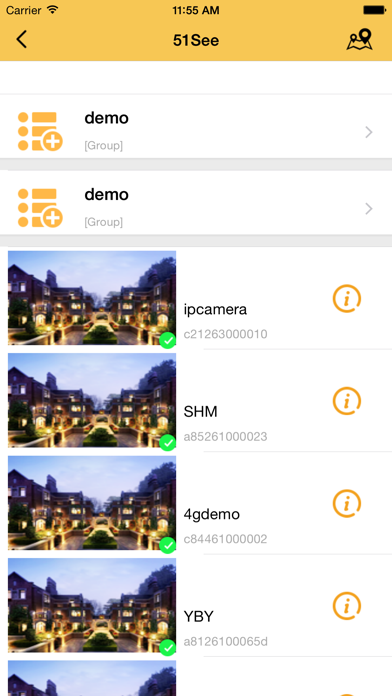Tap the battery status icon

[374, 9]
